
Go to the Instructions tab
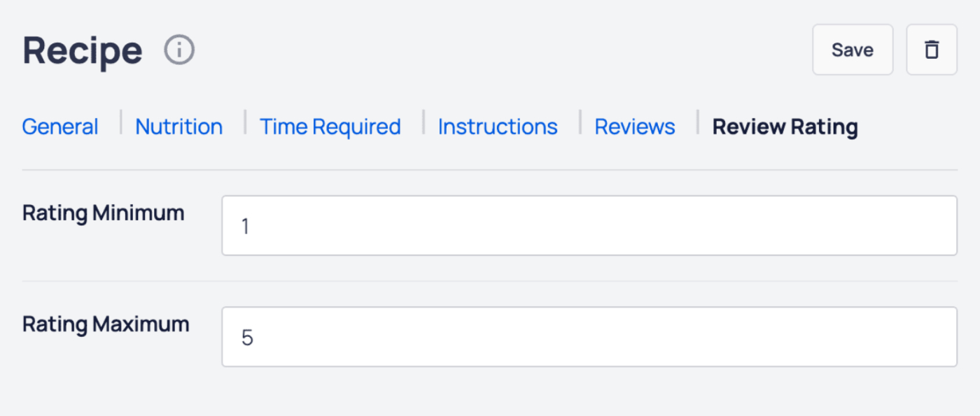pos(497,127)
